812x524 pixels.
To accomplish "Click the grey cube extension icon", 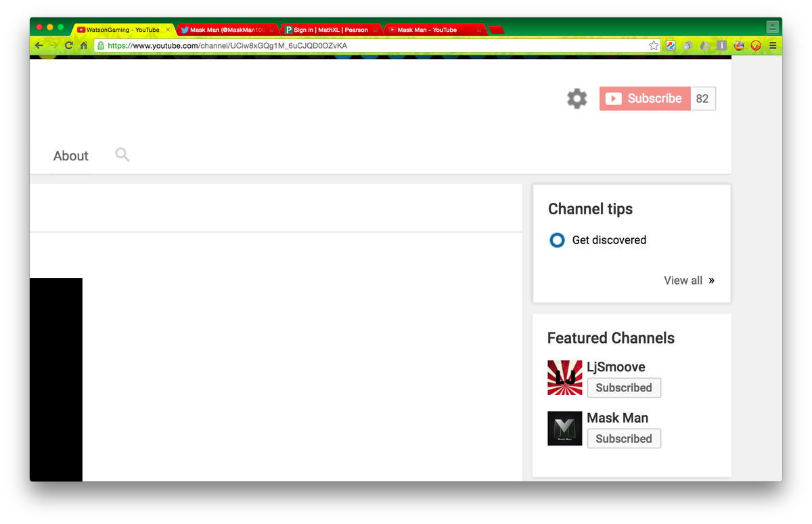I will (x=687, y=46).
